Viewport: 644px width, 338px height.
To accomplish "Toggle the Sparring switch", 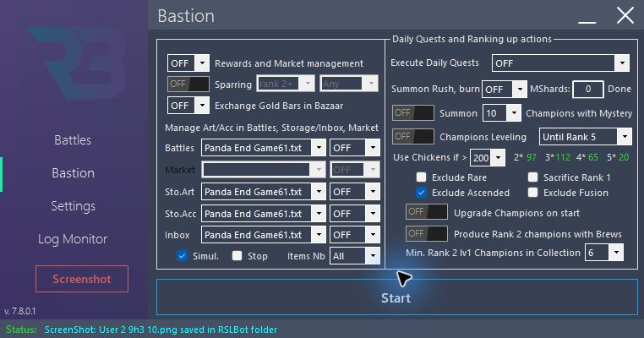I will click(188, 84).
